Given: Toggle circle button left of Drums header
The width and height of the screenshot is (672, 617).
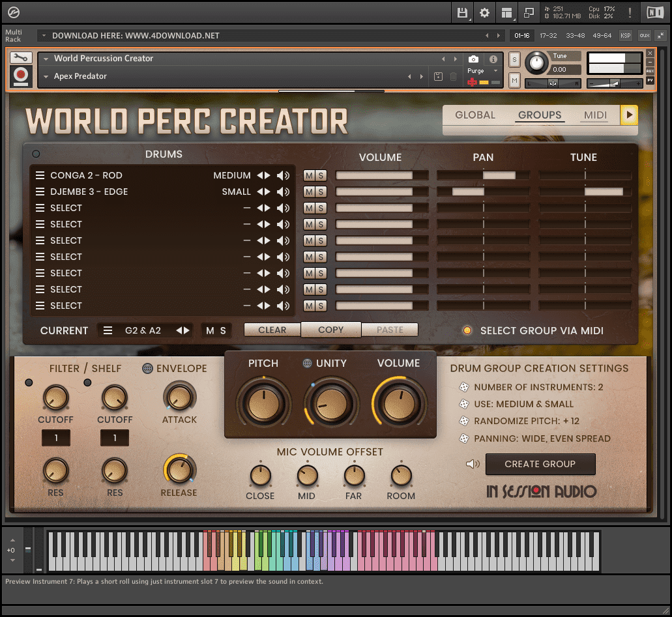Looking at the screenshot, I should click(36, 154).
